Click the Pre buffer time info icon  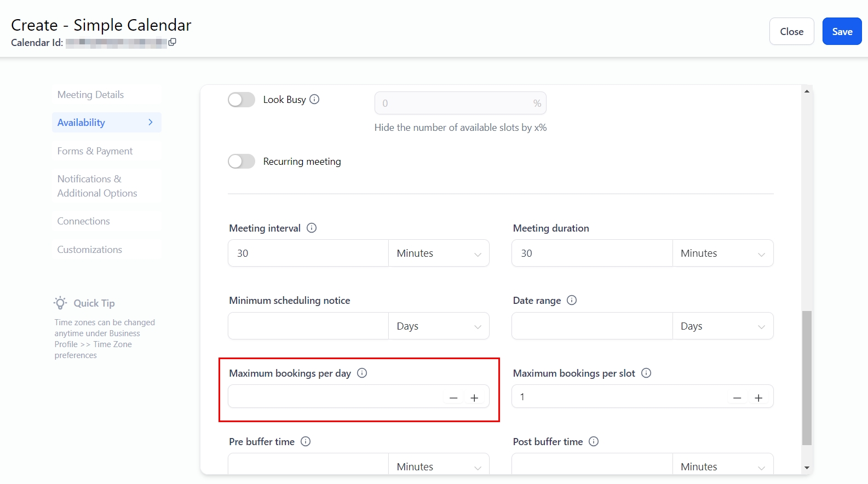[306, 441]
